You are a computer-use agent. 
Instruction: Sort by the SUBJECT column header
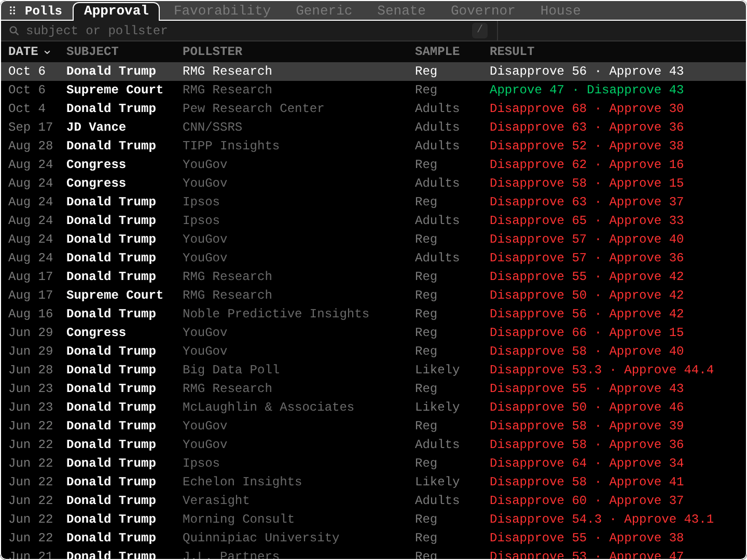point(92,51)
